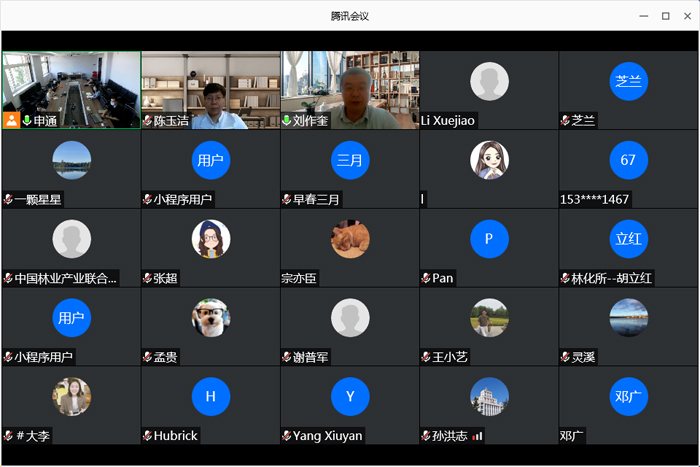Click 中国林业产业联合... gray default avatar
Image resolution: width=700 pixels, height=467 pixels.
point(71,239)
